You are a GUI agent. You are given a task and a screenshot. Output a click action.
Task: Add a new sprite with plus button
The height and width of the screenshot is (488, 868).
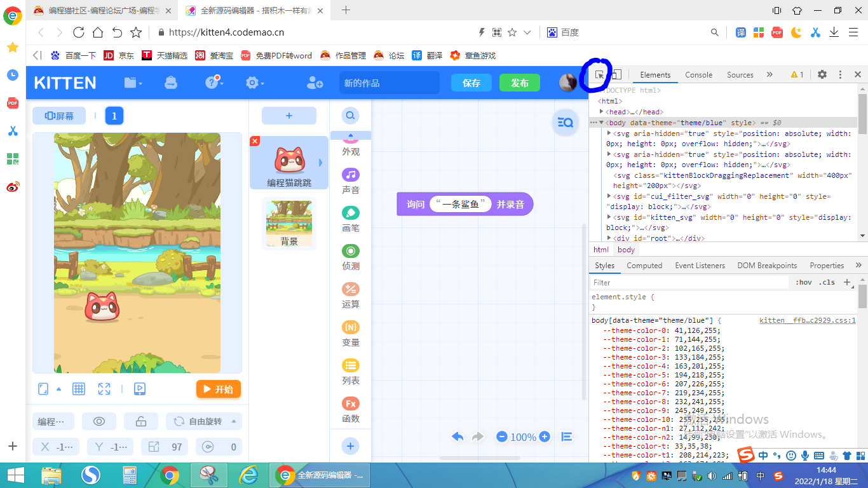[289, 116]
